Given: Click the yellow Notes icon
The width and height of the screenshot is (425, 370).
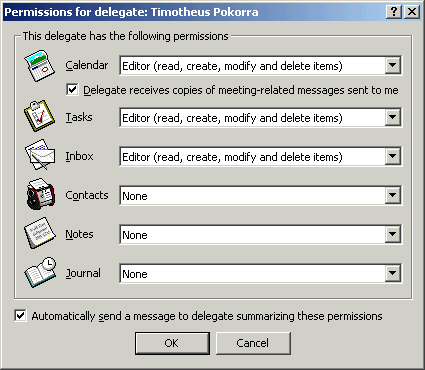Looking at the screenshot, I should 39,233.
